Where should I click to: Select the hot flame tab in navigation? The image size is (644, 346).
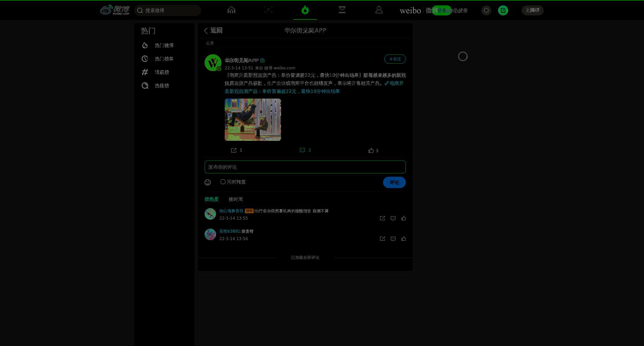[x=305, y=10]
